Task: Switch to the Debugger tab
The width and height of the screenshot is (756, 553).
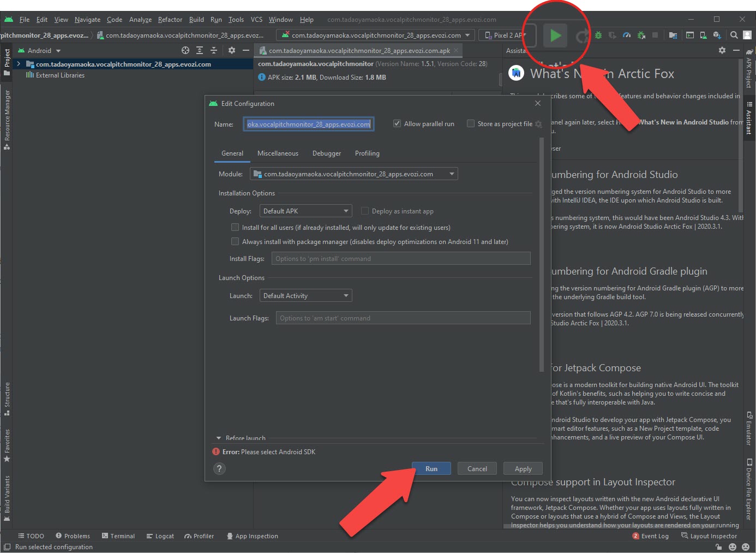Action: [326, 153]
